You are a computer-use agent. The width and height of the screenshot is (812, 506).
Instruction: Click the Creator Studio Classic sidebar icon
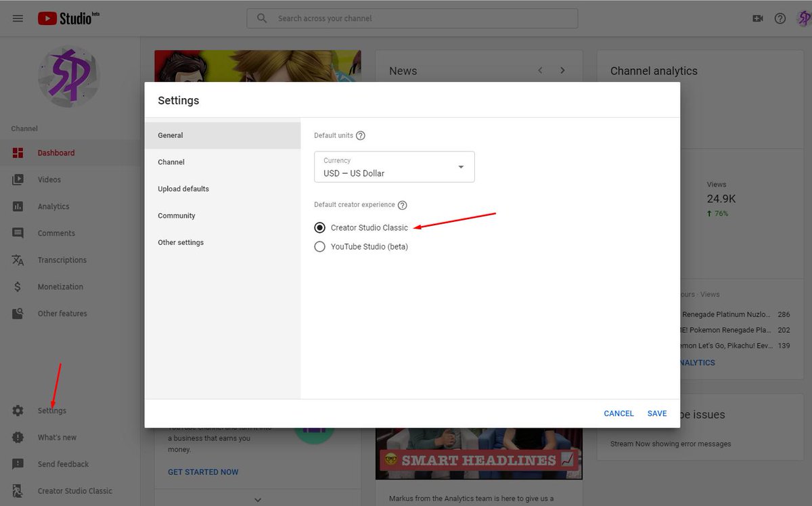pos(18,491)
